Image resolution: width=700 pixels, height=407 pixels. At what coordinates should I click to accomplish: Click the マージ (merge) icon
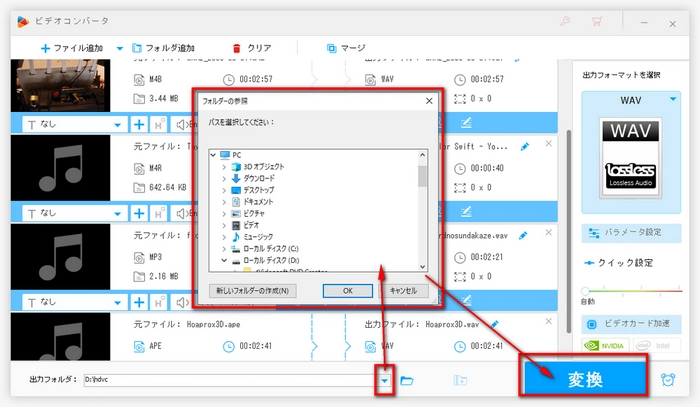click(x=347, y=47)
